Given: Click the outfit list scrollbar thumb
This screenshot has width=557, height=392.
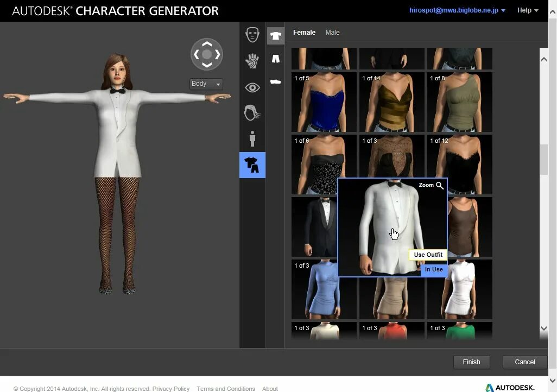Looking at the screenshot, I should pyautogui.click(x=544, y=160).
